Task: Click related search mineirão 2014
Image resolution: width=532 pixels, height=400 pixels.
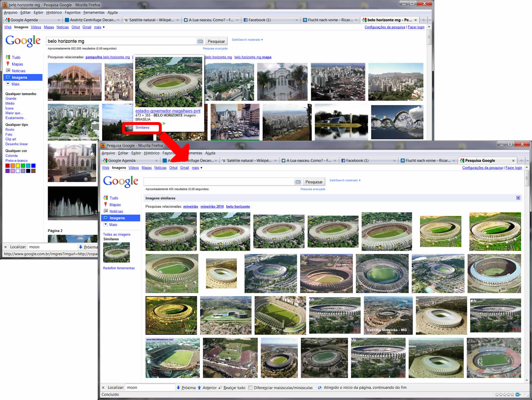Action: pos(212,207)
